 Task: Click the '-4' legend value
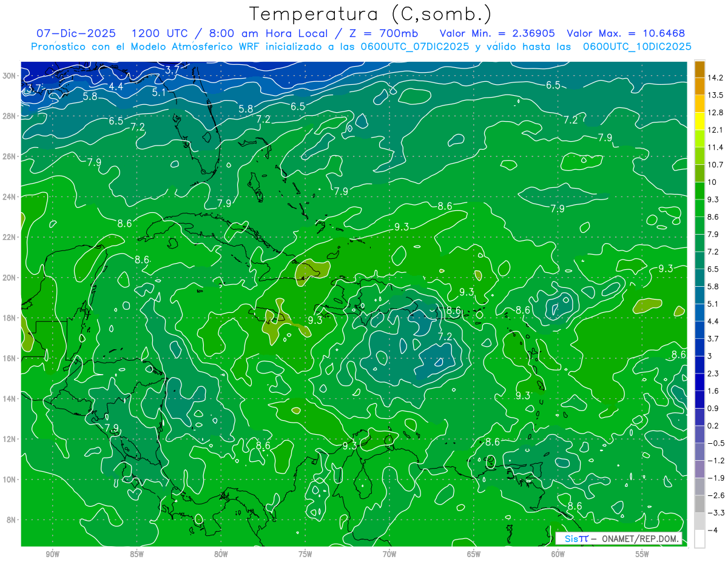[713, 530]
